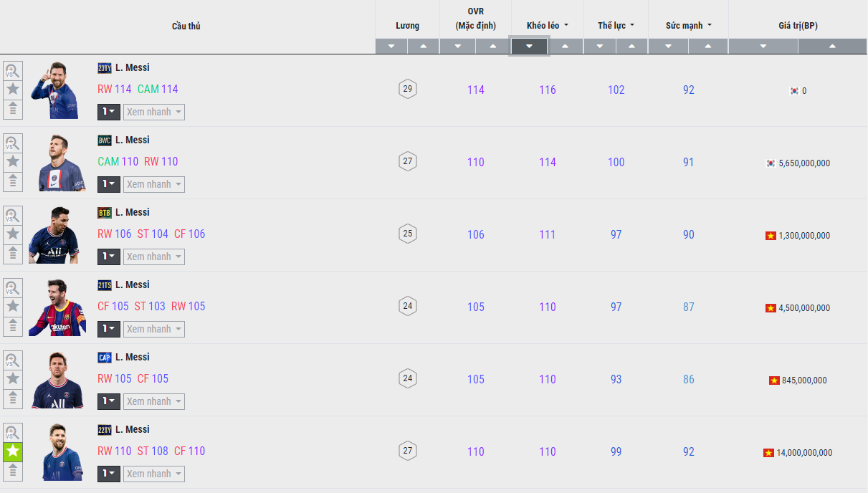Sort OVR column descending with down arrow
This screenshot has height=493, width=868.
click(x=457, y=47)
